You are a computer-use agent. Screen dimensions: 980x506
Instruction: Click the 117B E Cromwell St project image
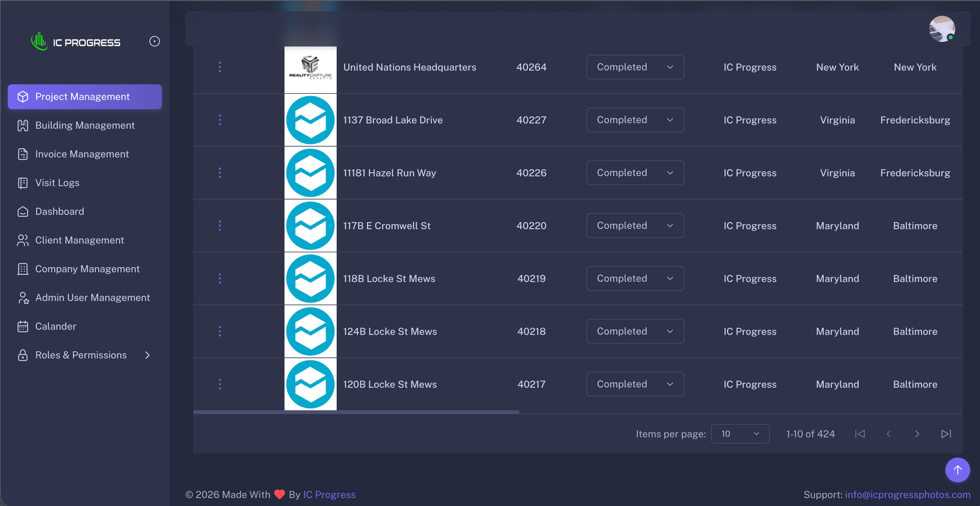click(x=311, y=225)
